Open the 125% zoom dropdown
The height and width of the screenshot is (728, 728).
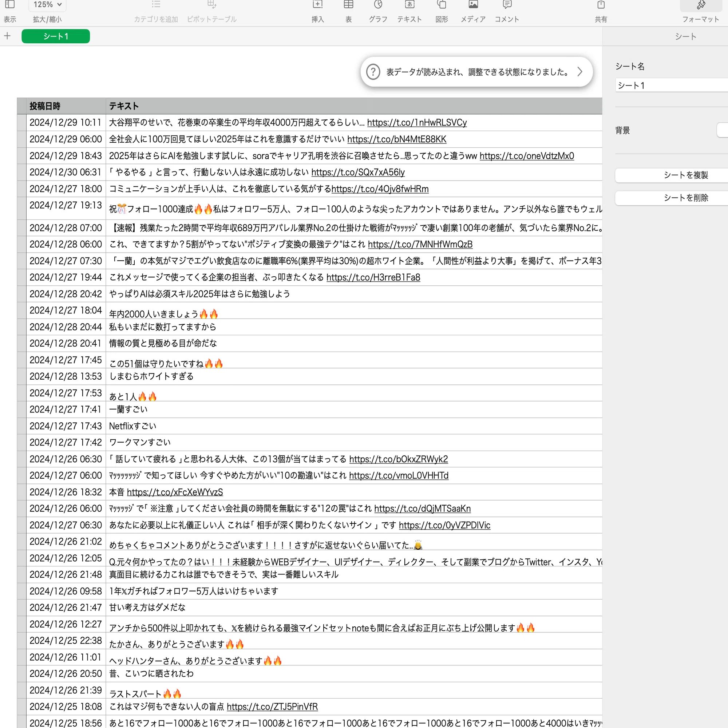coord(47,5)
